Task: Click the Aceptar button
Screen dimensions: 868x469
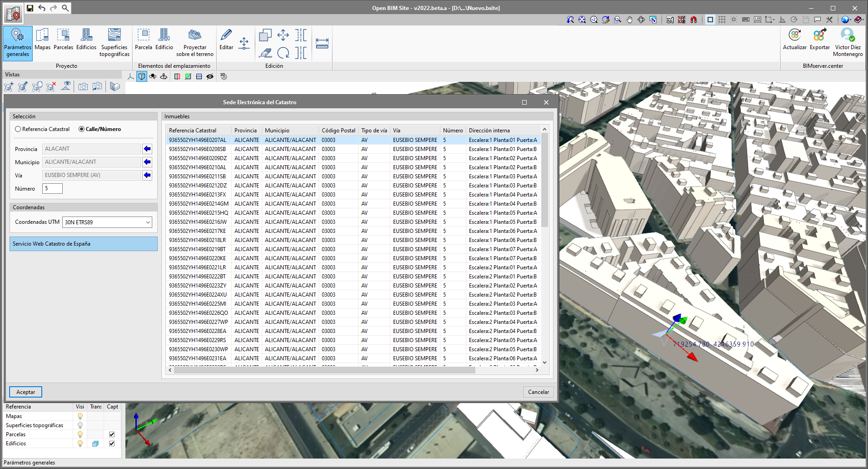Action: pyautogui.click(x=25, y=392)
